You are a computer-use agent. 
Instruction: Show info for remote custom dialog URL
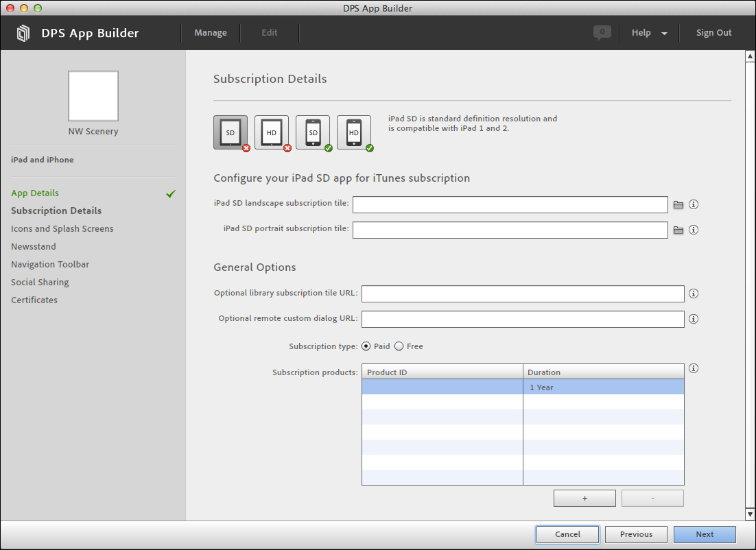click(694, 319)
